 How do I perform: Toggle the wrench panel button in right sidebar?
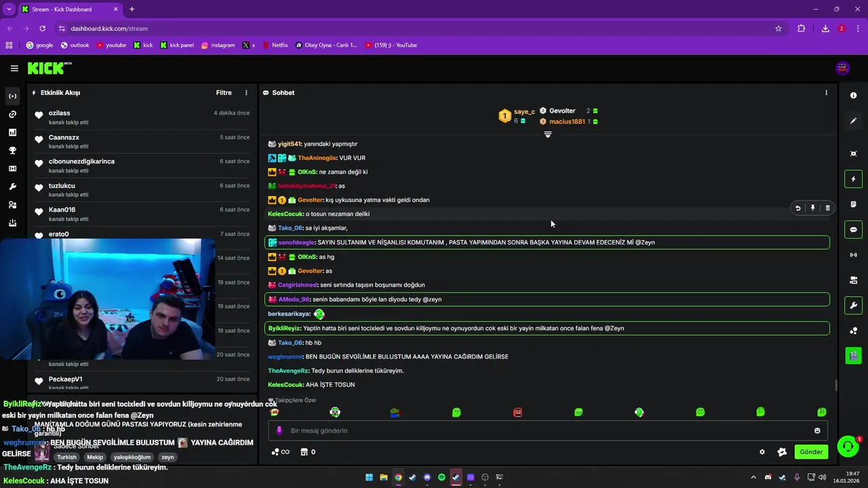tap(853, 305)
